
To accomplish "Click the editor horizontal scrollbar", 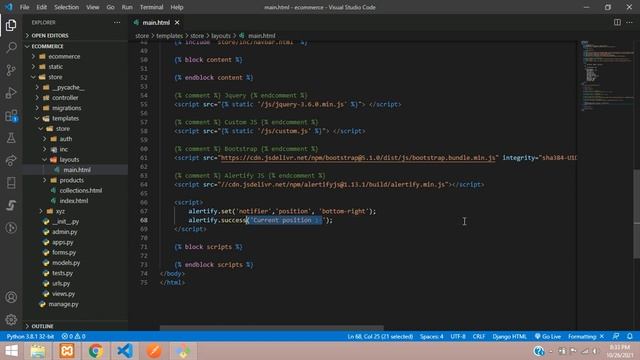I will 271,328.
